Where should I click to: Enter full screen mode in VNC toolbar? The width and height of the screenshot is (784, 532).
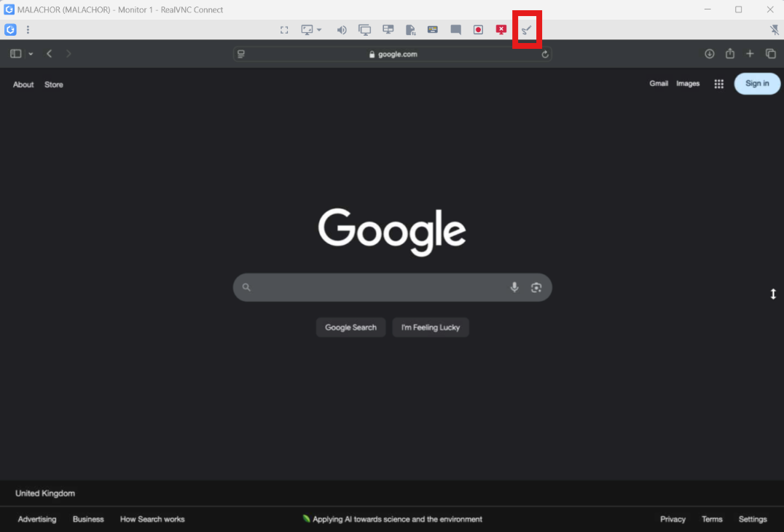284,30
